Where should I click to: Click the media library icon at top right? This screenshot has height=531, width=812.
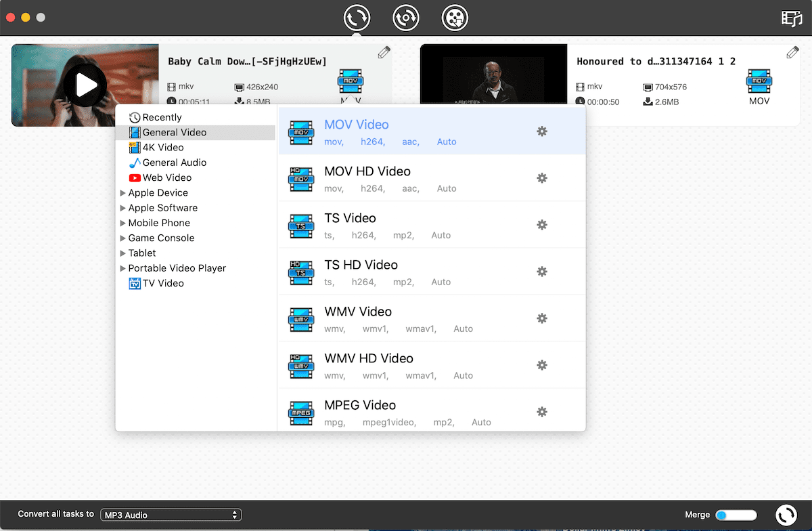pyautogui.click(x=791, y=18)
